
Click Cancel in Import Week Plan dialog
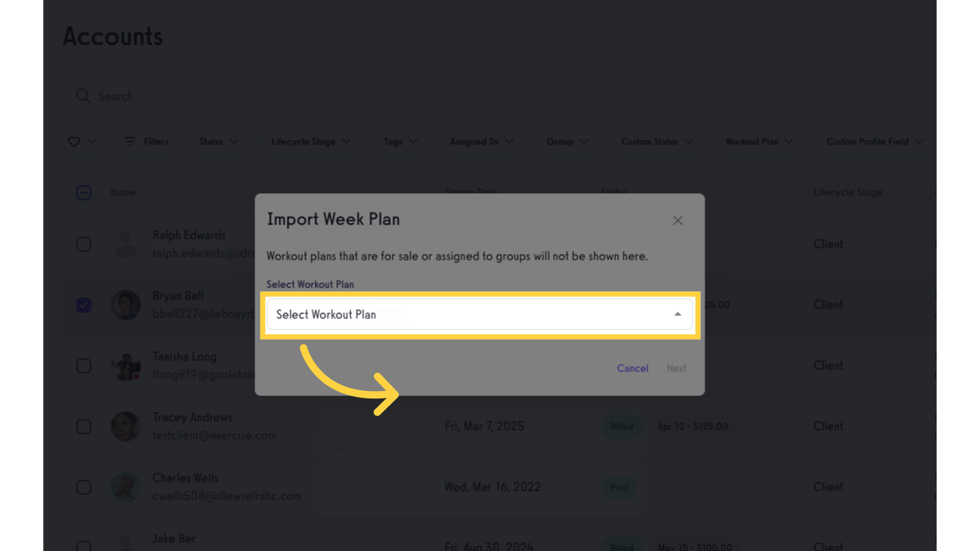pyautogui.click(x=632, y=368)
